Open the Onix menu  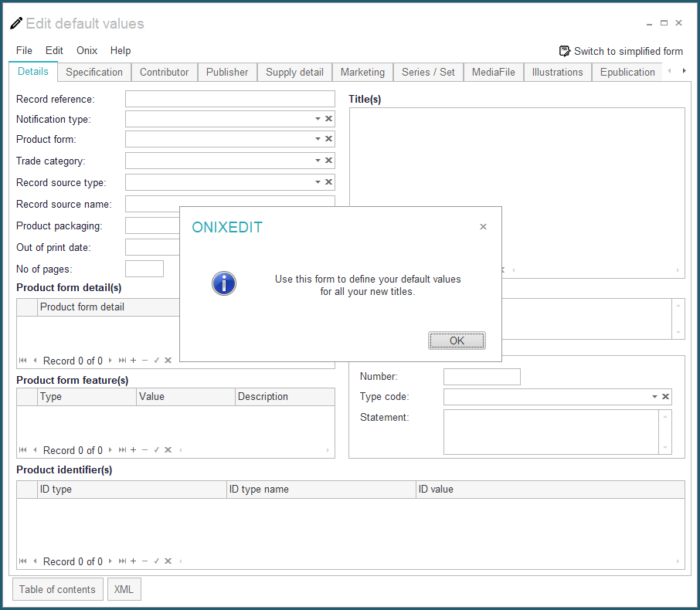87,50
